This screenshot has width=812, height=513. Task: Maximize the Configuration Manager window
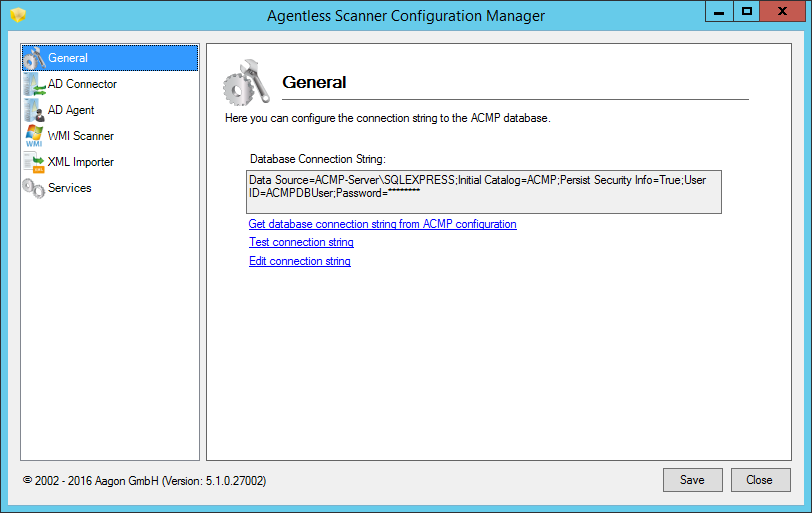tap(746, 11)
